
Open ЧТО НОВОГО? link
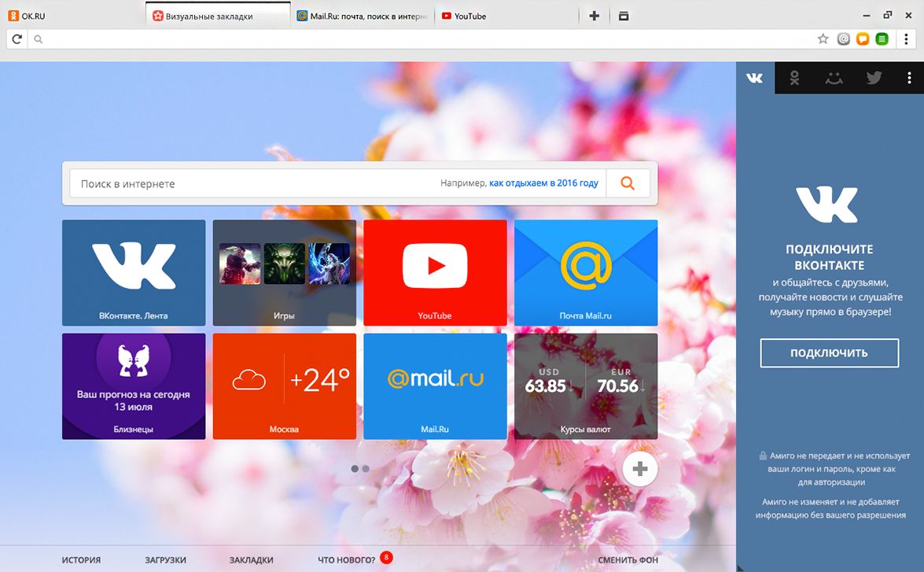[x=347, y=560]
